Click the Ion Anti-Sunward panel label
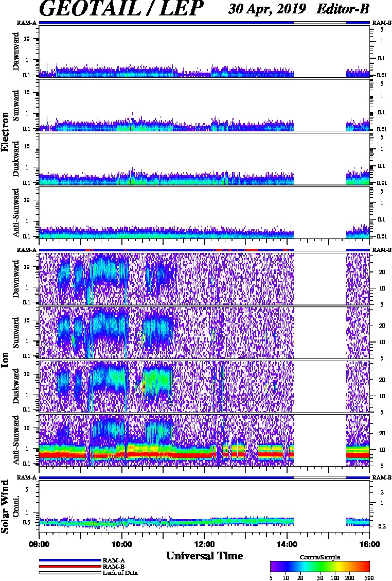The image size is (392, 581). 16,440
